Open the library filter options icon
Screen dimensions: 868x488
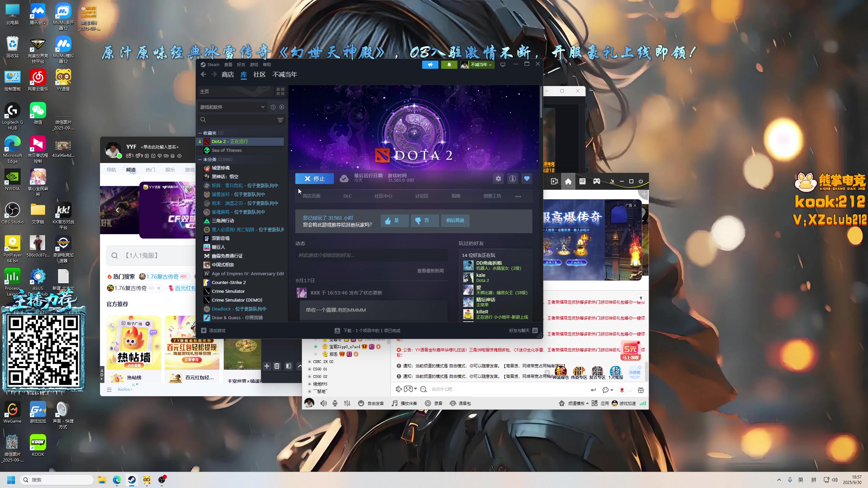pyautogui.click(x=280, y=120)
